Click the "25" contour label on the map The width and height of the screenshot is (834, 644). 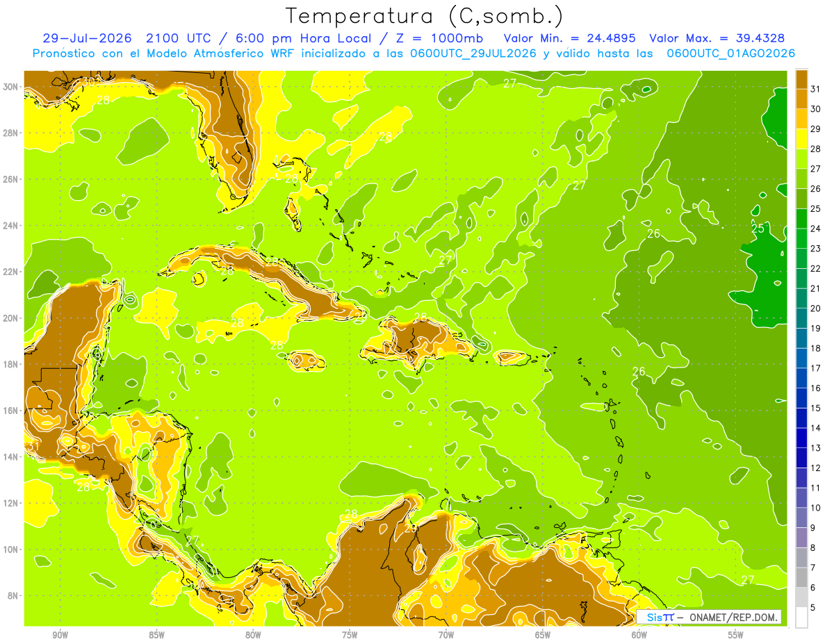(758, 229)
